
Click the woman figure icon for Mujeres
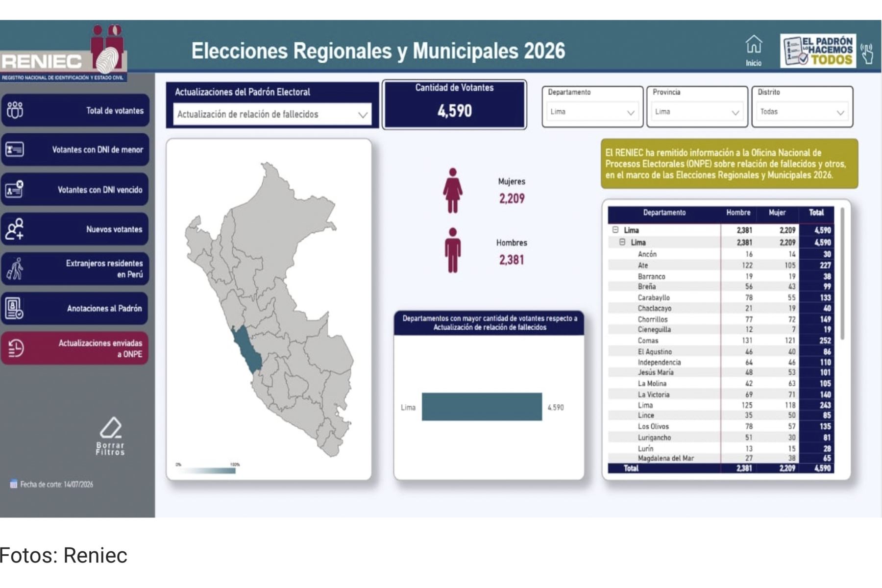[x=453, y=191]
